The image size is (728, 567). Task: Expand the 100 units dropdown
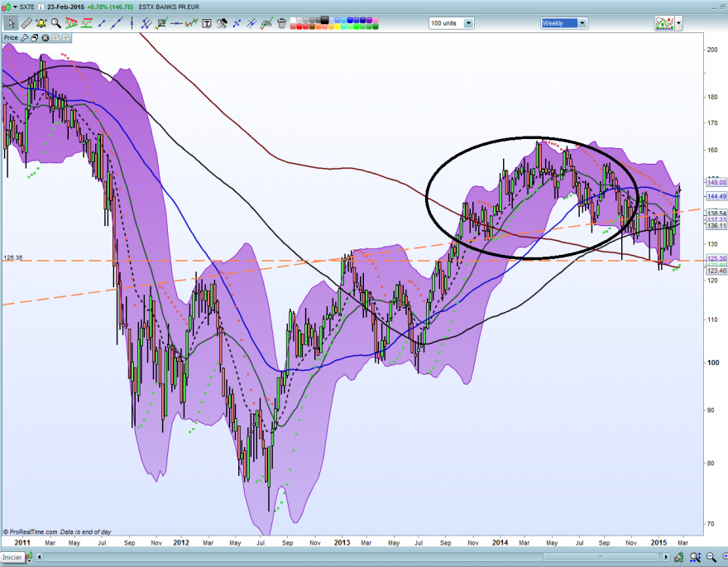(x=467, y=23)
